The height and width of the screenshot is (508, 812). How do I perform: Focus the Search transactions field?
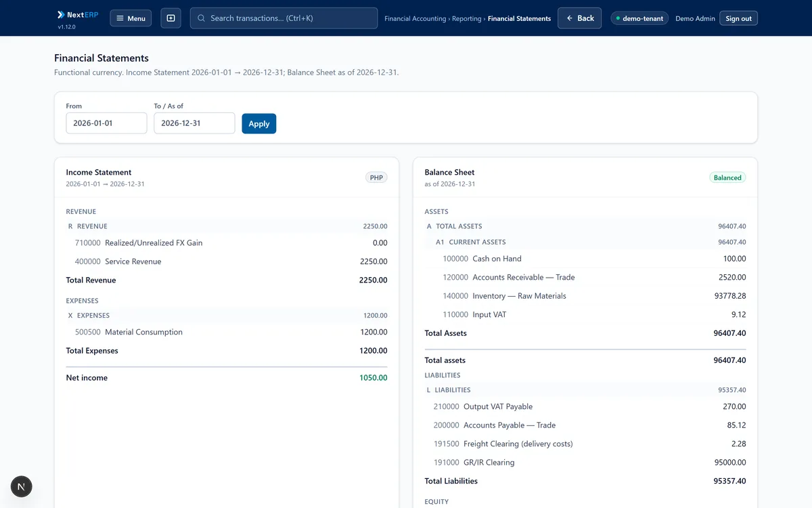click(x=284, y=18)
